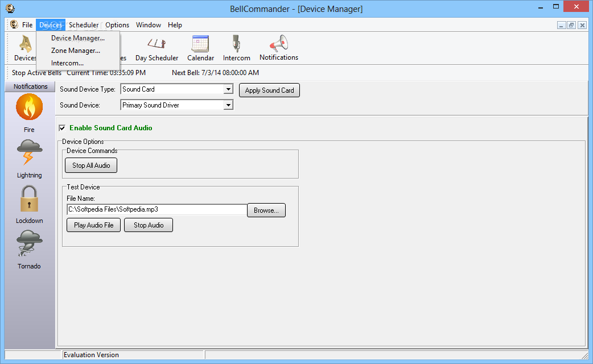Close the inner Device Manager child window

click(x=582, y=26)
